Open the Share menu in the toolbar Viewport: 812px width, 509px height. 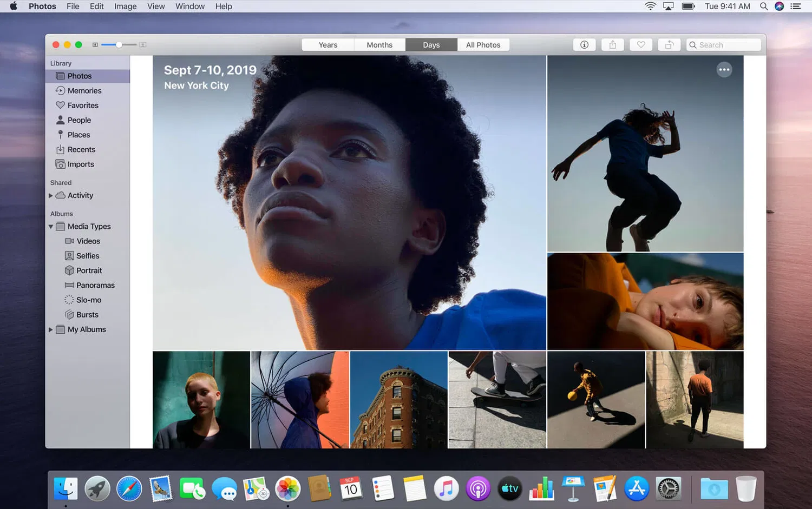point(613,45)
